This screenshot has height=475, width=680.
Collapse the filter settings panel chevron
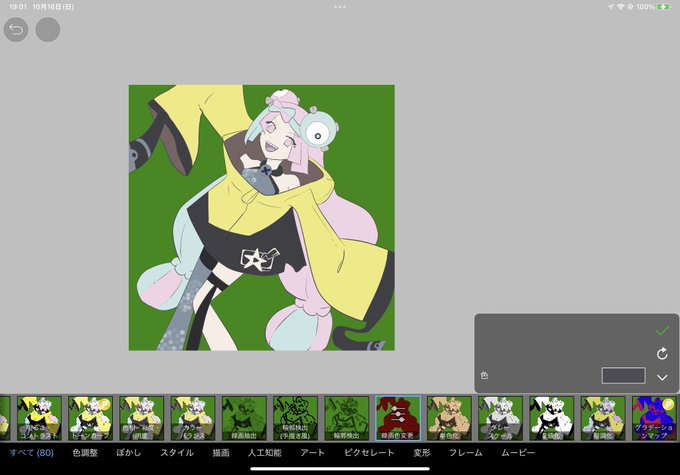click(662, 377)
